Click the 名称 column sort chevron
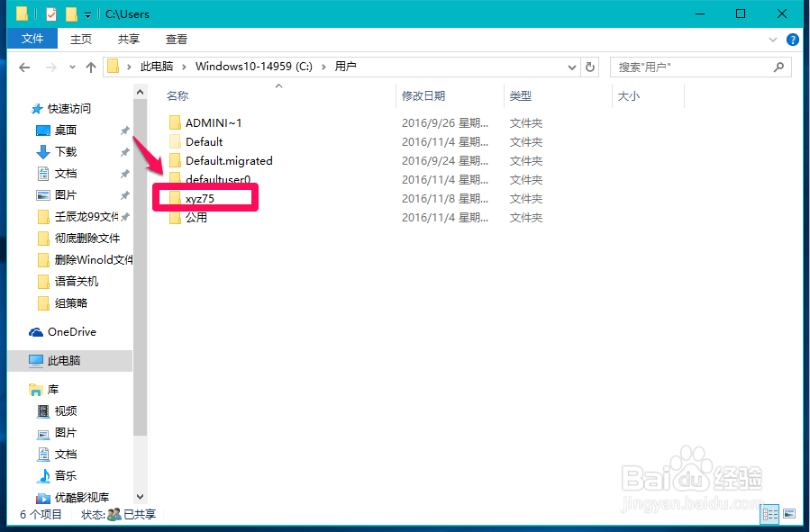This screenshot has width=810, height=532. pyautogui.click(x=279, y=87)
